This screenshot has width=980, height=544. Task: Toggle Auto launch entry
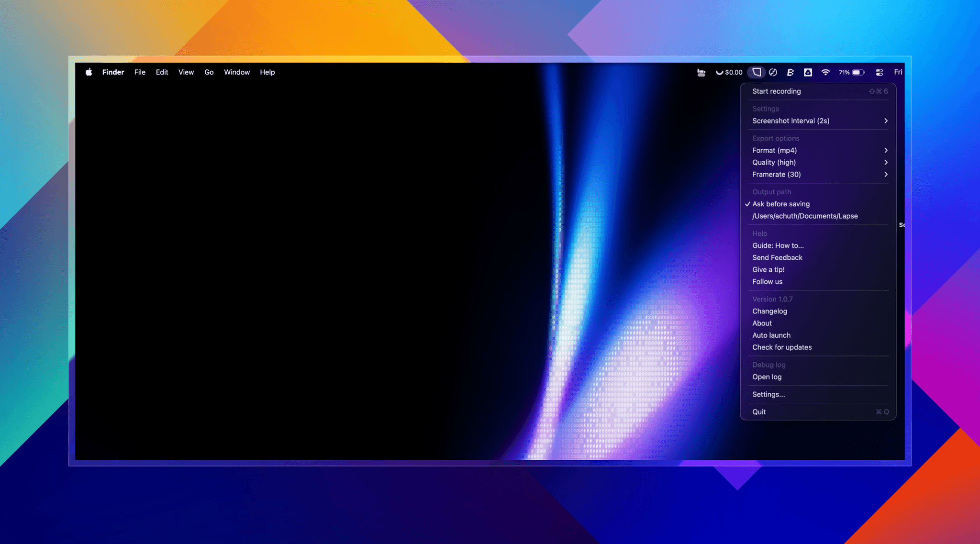click(818, 335)
